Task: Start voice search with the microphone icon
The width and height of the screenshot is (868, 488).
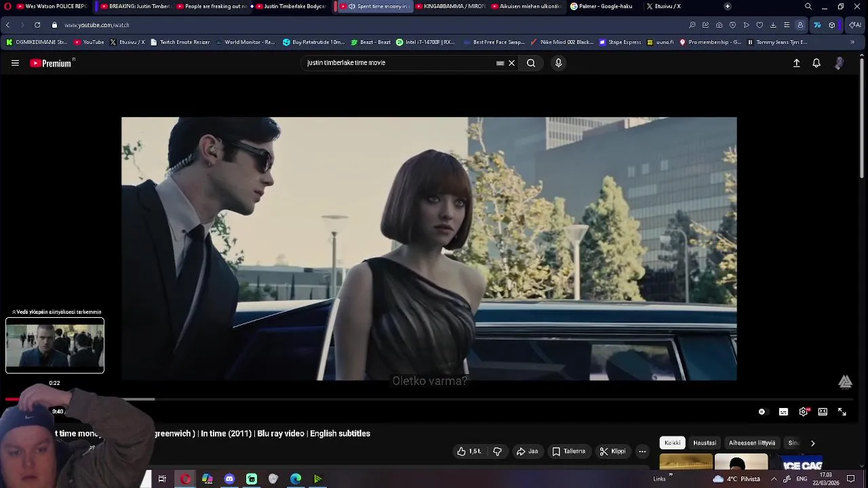Action: 558,63
